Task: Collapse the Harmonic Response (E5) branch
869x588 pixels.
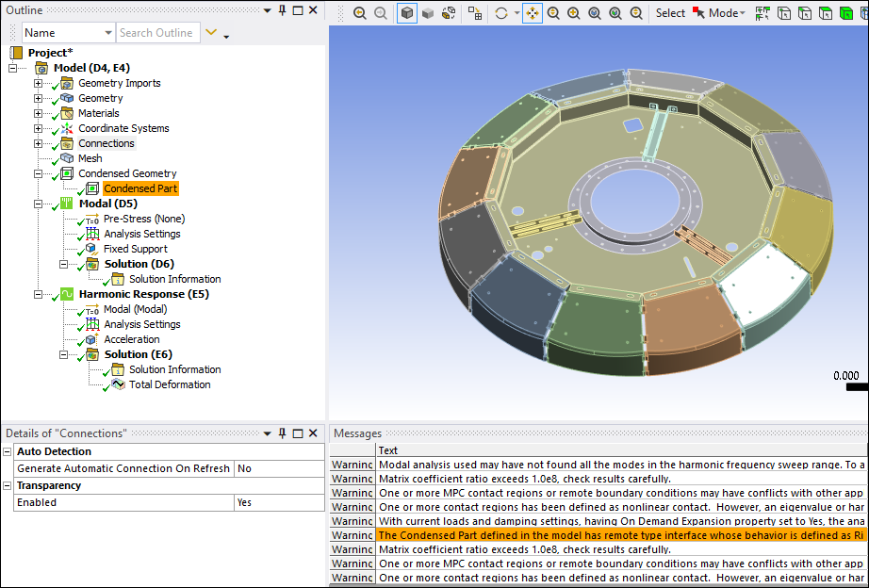Action: pos(38,295)
